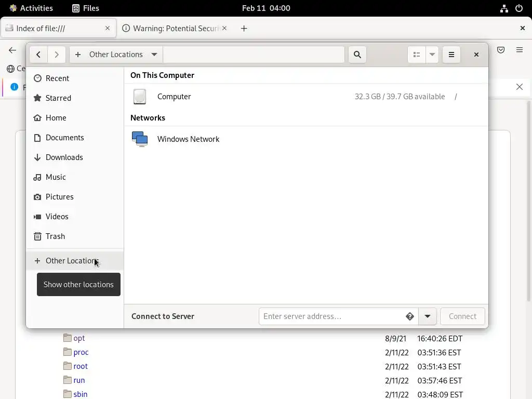Viewport: 532px width, 399px height.
Task: Open Videos folder in sidebar
Action: [x=75, y=217]
